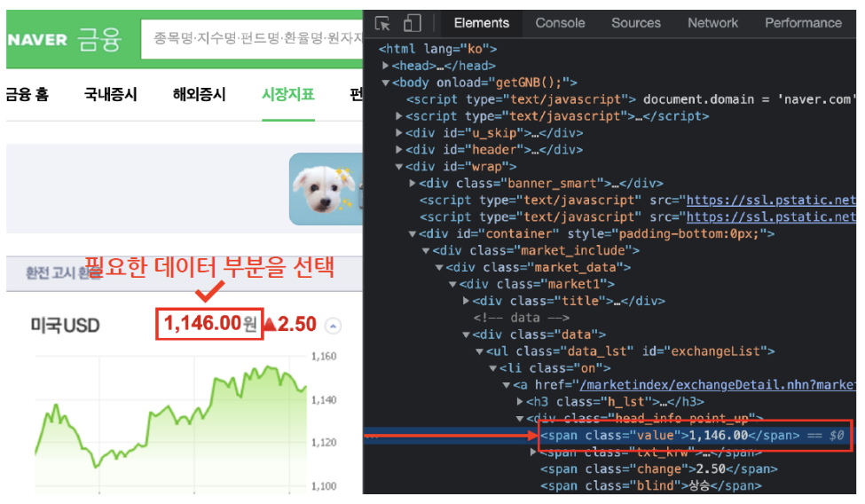
Task: Select the 시장지표 menu
Action: click(288, 94)
